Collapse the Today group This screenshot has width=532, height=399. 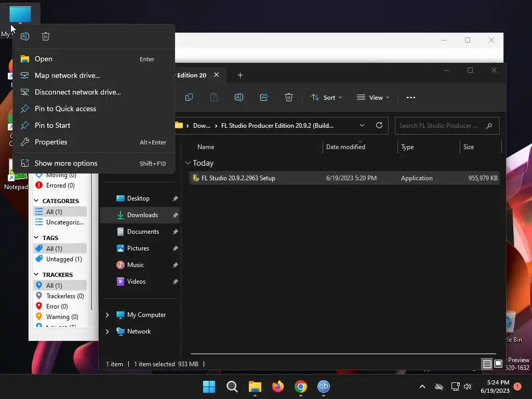coord(188,163)
